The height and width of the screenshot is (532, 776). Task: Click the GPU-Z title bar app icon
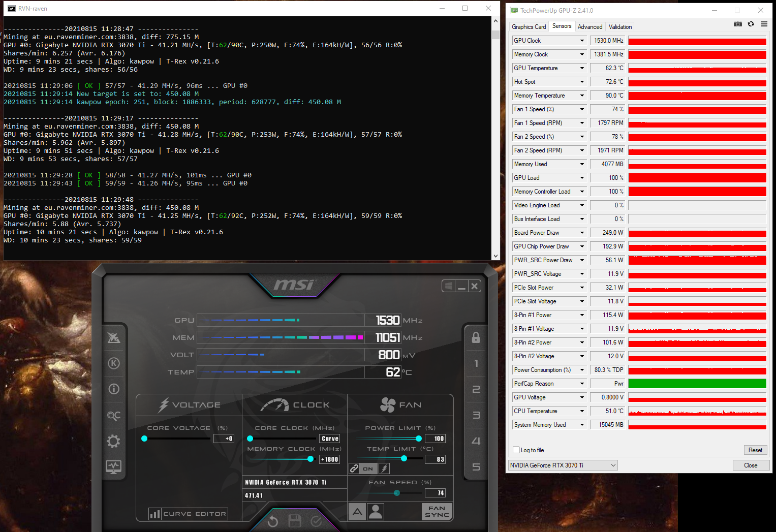tap(514, 10)
